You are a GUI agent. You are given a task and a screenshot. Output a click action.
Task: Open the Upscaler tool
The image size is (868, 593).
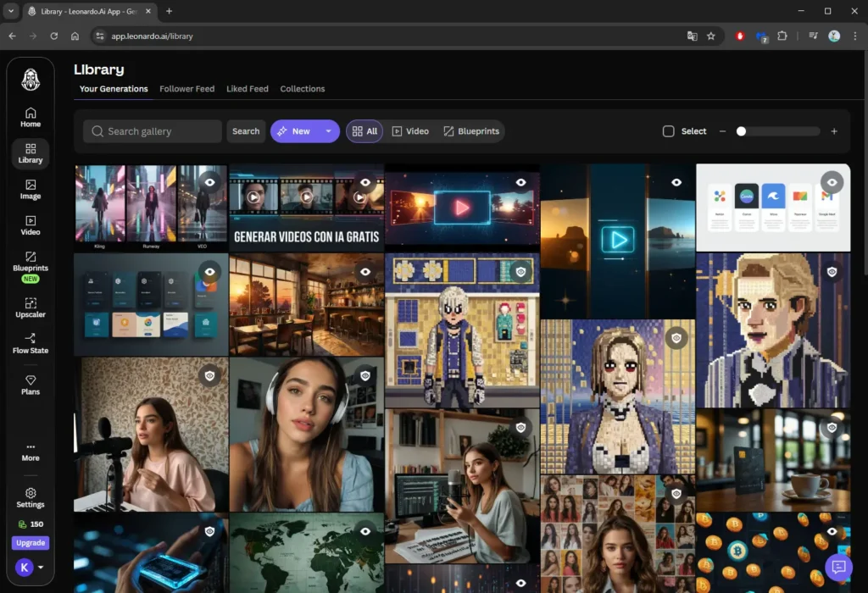30,308
